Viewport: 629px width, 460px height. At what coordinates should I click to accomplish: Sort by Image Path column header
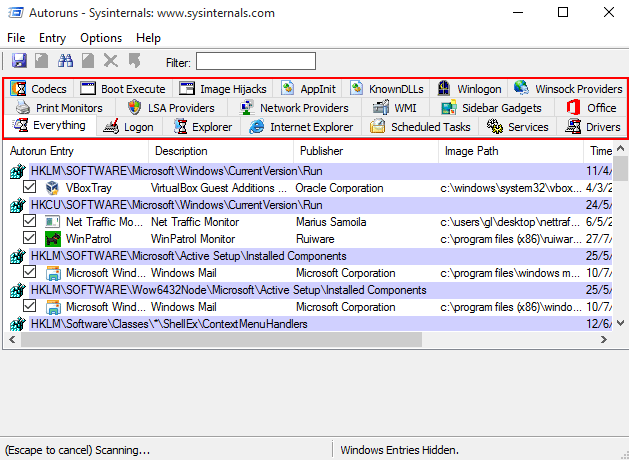tap(511, 151)
